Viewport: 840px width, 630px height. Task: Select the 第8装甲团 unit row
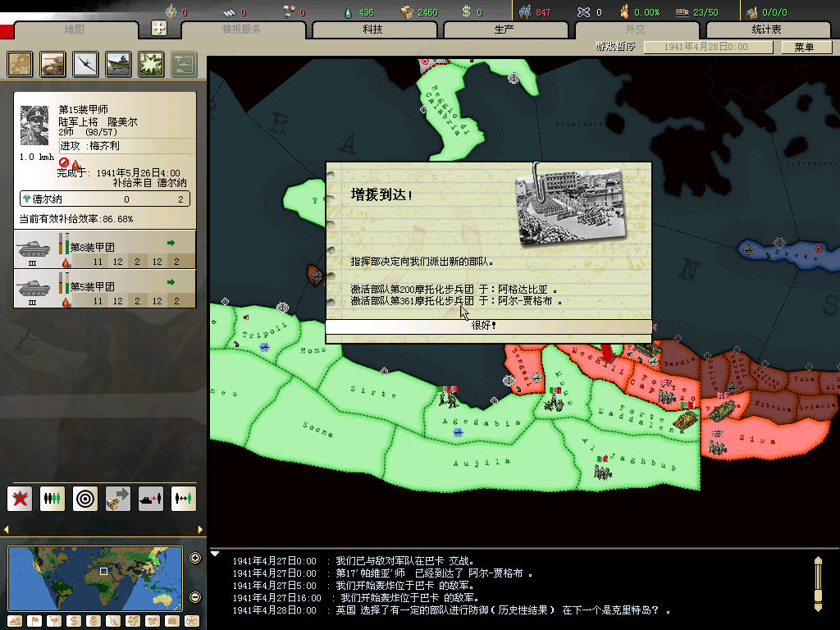click(x=104, y=249)
